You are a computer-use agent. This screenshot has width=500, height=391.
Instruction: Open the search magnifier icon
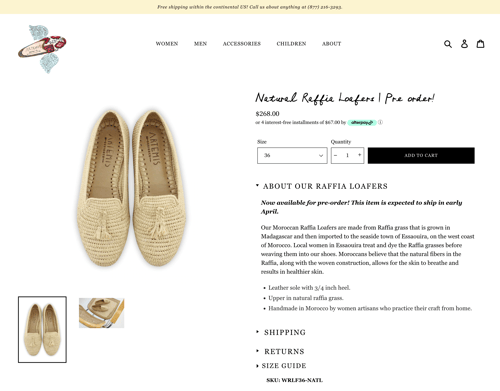click(x=448, y=44)
